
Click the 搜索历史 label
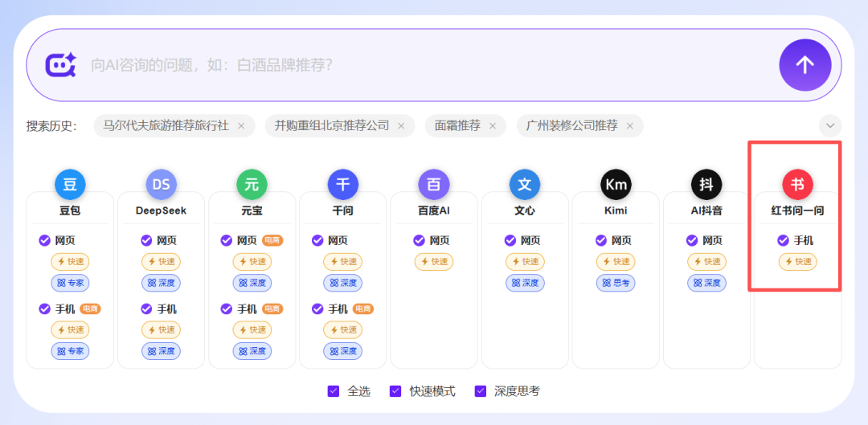[51, 125]
